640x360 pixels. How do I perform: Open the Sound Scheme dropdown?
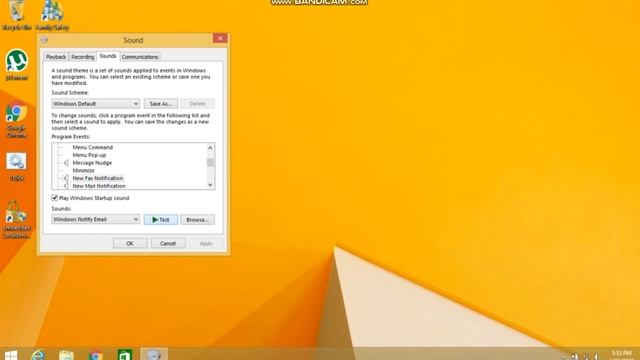point(96,104)
